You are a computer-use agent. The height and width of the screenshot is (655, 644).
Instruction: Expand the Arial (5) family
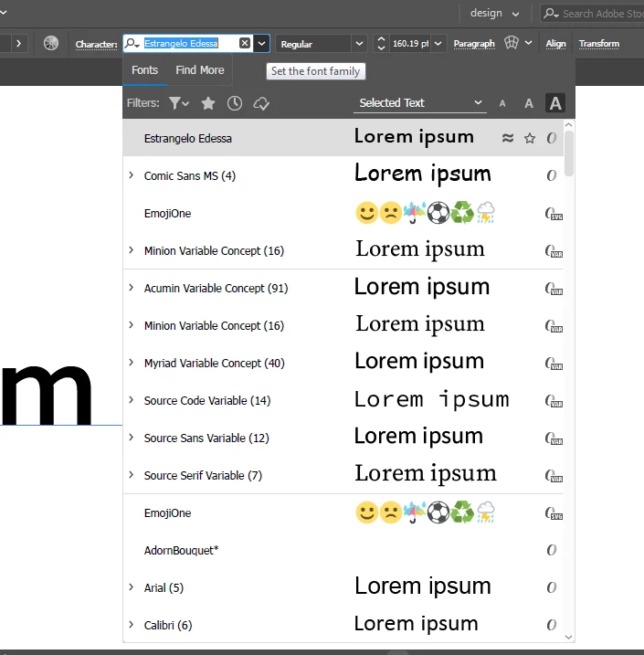coord(132,587)
